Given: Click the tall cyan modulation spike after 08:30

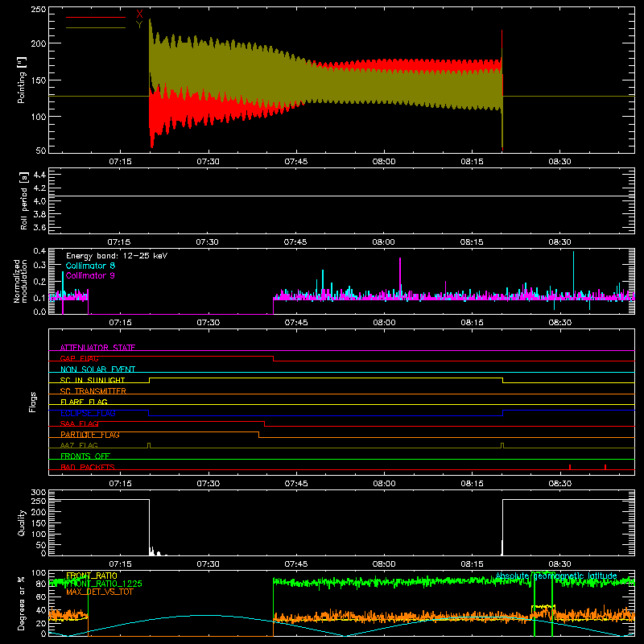Looking at the screenshot, I should click(573, 271).
